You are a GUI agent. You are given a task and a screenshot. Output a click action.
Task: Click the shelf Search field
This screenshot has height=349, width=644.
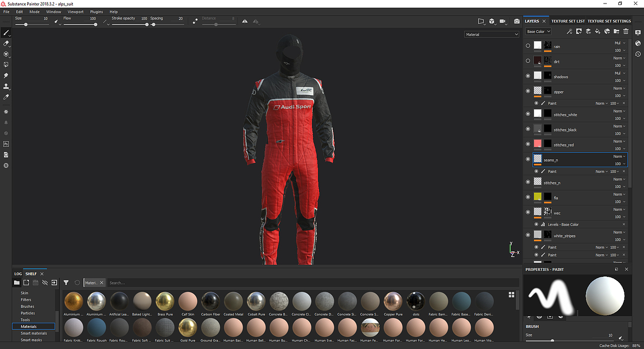pos(313,283)
